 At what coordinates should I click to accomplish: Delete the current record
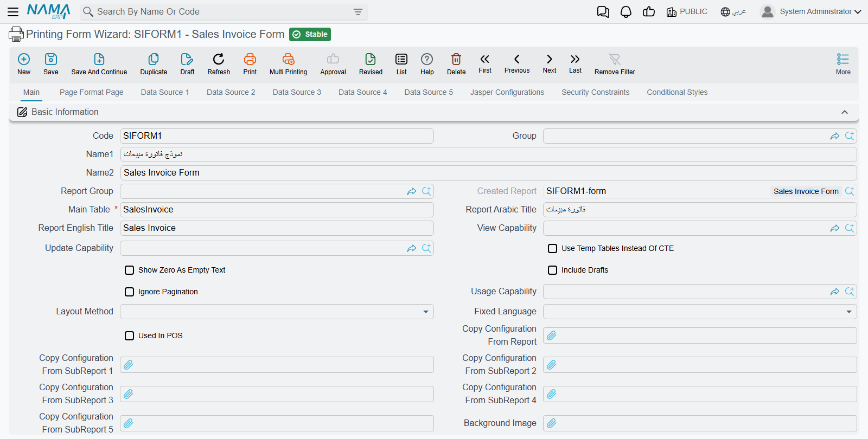click(x=456, y=64)
